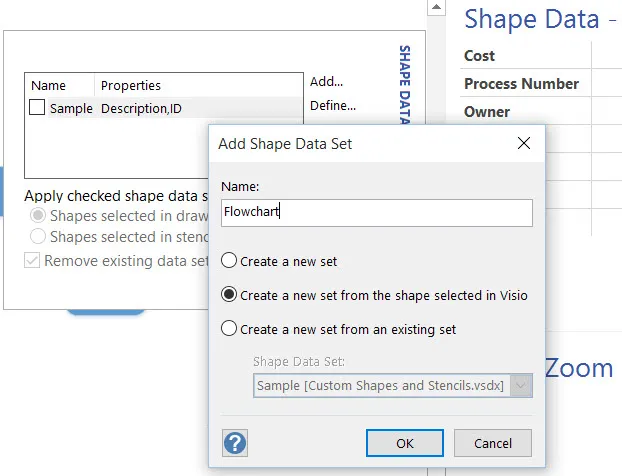
Task: Click the scroll up arrow
Action: (436, 7)
